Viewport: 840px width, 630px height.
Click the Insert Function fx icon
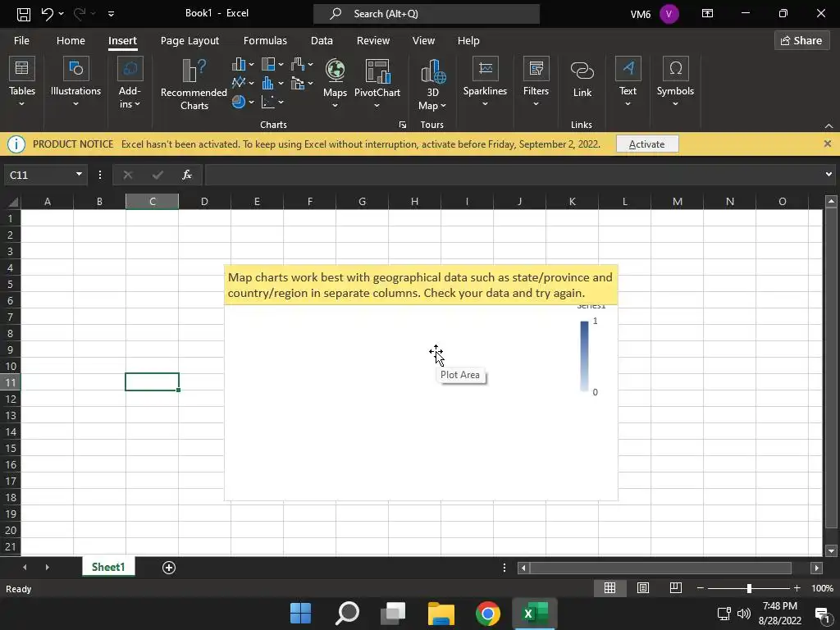pyautogui.click(x=187, y=176)
